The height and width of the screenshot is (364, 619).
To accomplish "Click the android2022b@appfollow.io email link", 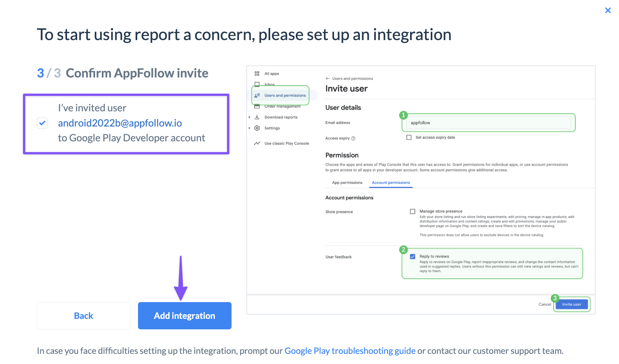I will pyautogui.click(x=120, y=123).
